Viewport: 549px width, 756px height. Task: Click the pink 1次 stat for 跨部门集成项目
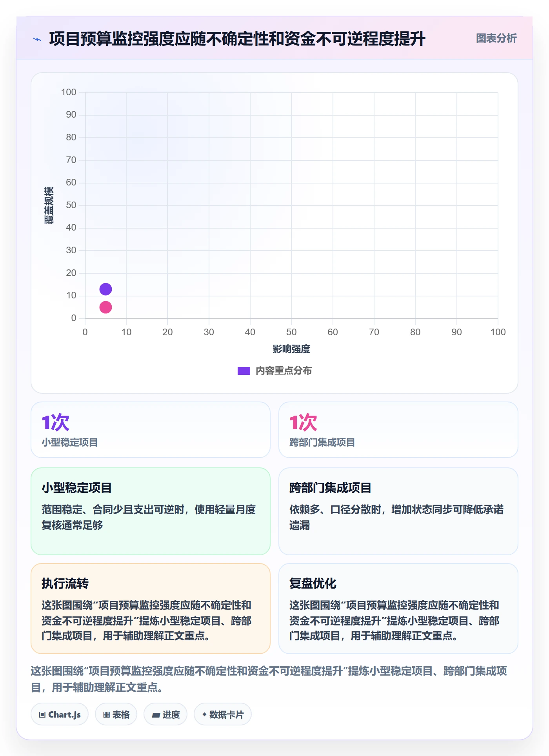click(x=303, y=422)
